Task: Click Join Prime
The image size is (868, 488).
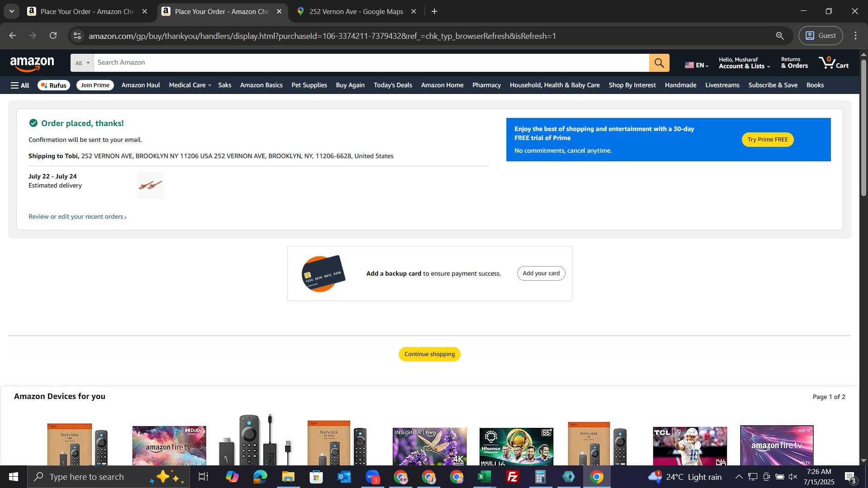Action: click(x=95, y=85)
